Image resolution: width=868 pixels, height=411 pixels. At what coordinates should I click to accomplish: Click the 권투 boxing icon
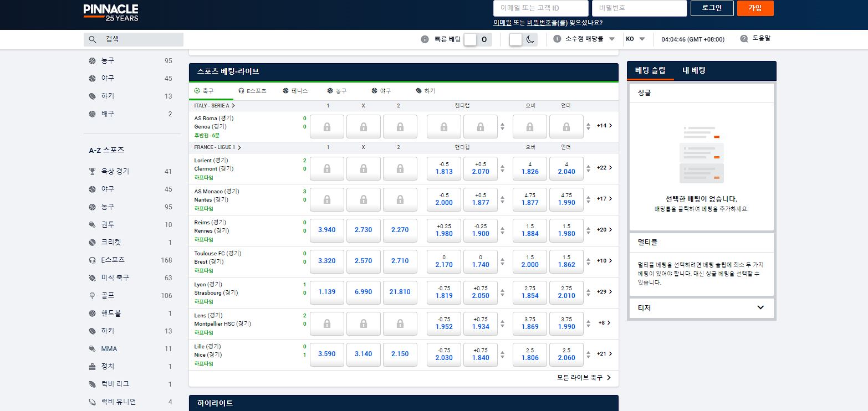(92, 225)
